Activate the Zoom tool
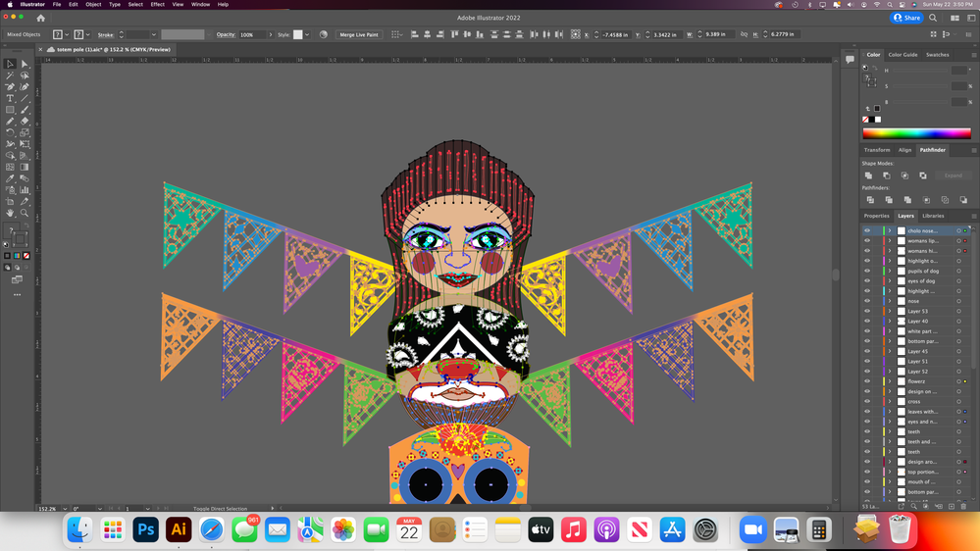The image size is (980, 551). (x=25, y=213)
